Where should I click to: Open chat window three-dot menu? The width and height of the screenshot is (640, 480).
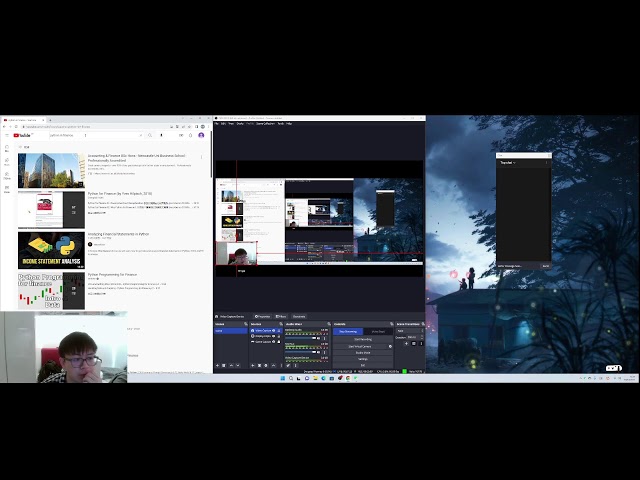tap(547, 162)
